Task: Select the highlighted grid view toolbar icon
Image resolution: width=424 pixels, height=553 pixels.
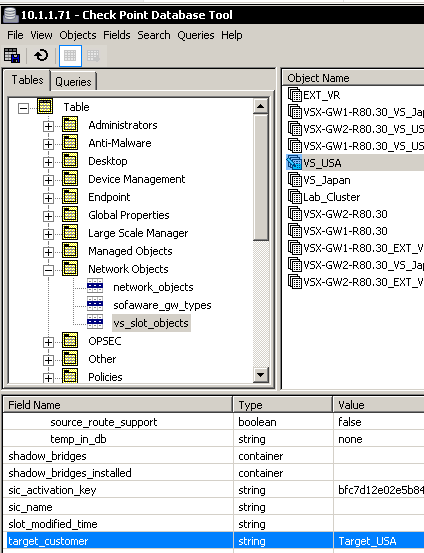Action: click(x=70, y=56)
